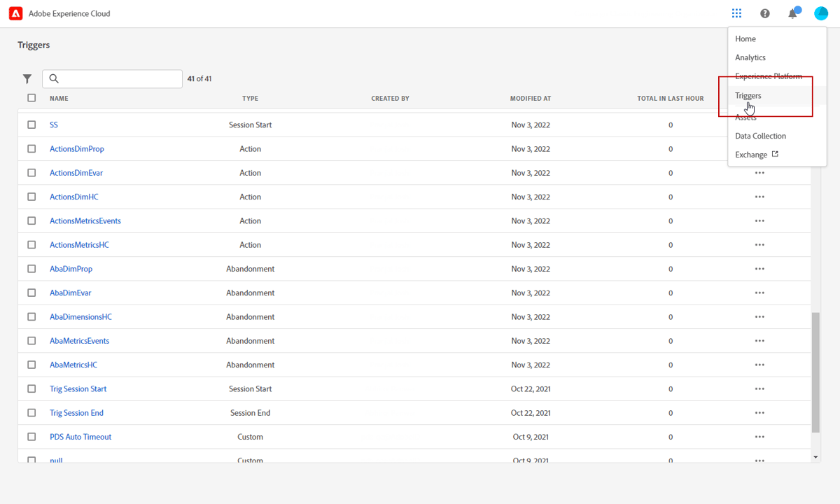
Task: Click the vertical scrollbar thumb
Action: (x=815, y=371)
